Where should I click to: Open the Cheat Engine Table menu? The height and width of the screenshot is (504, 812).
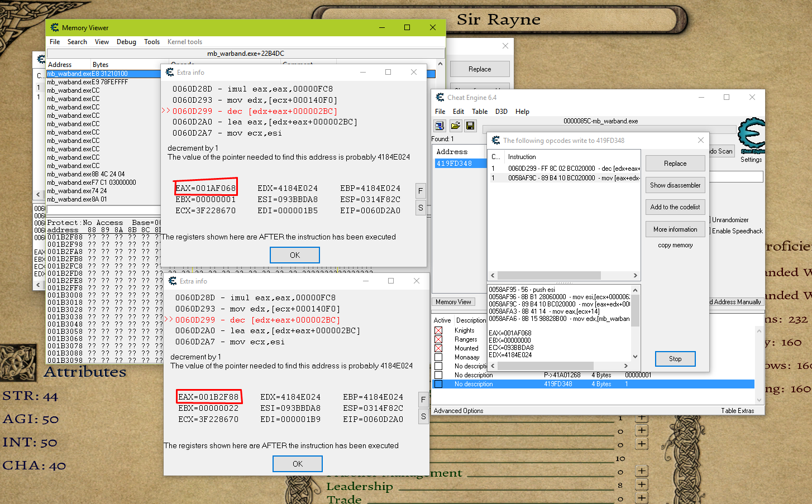point(480,112)
